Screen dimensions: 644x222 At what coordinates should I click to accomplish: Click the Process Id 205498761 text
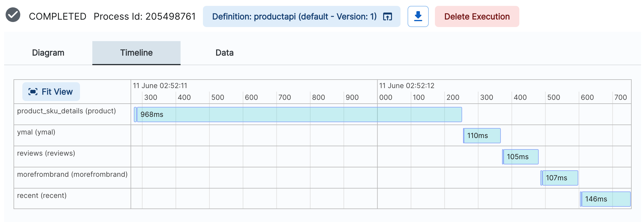[145, 16]
